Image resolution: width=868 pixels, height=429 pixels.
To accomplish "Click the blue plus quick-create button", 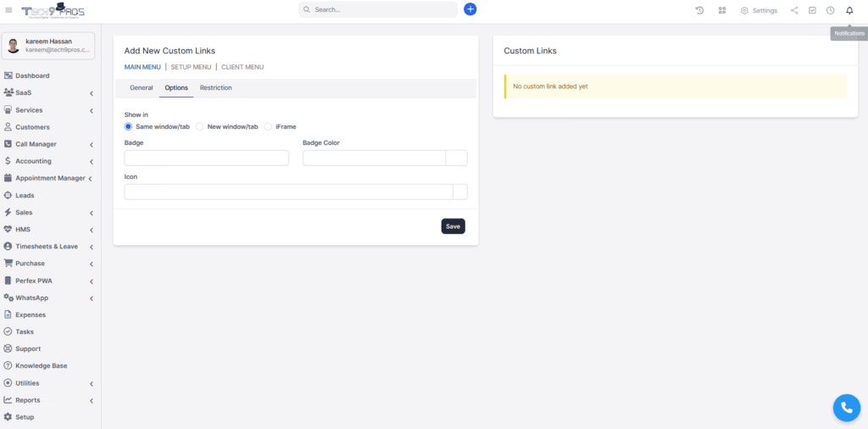I will [x=470, y=9].
